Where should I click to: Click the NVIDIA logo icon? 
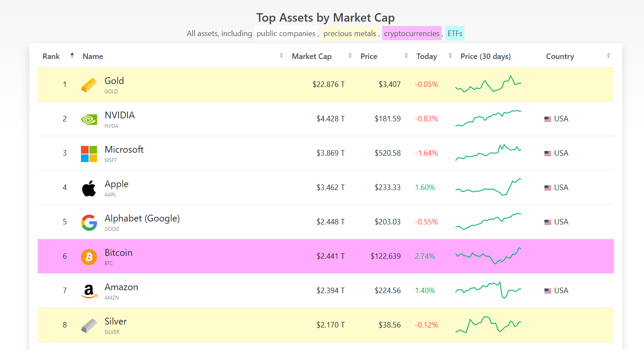(x=89, y=119)
